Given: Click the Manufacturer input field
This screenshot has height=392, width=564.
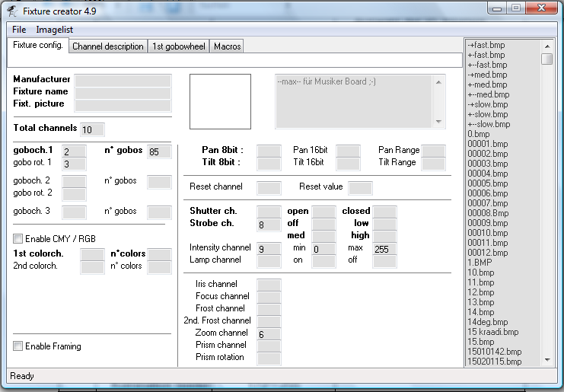Looking at the screenshot, I should coord(123,81).
